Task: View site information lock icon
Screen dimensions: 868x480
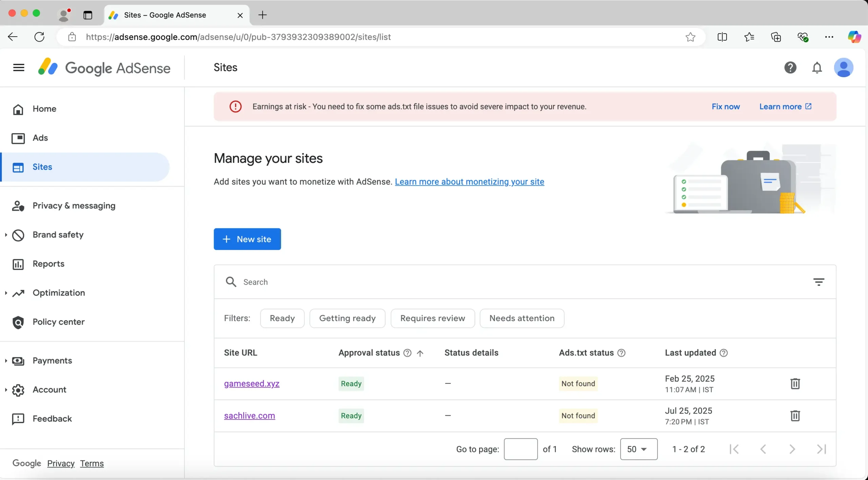Action: [x=72, y=37]
